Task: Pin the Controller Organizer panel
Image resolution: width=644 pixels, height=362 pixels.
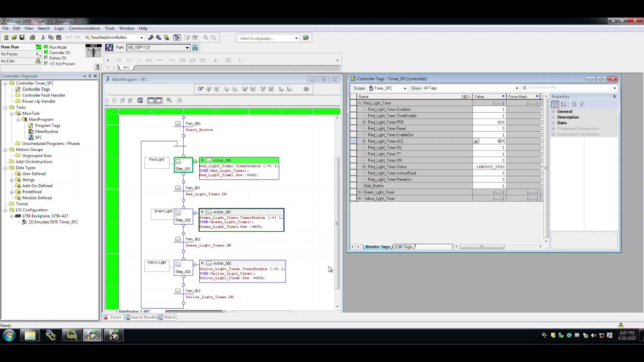Action: [90, 76]
